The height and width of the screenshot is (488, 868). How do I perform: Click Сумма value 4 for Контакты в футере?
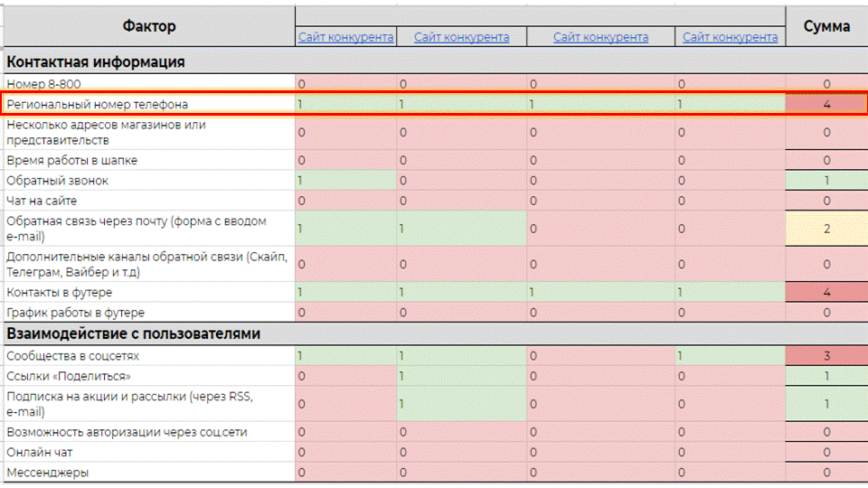coord(826,292)
